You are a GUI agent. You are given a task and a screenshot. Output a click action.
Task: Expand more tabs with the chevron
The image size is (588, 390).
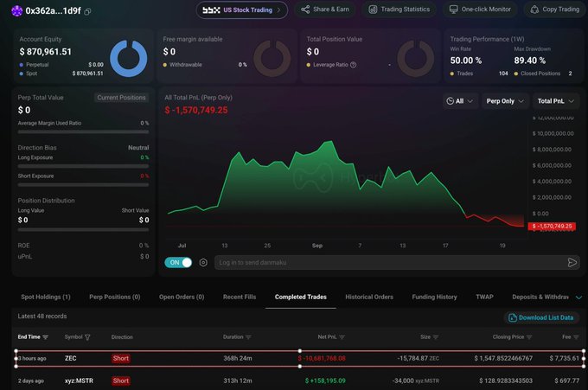pyautogui.click(x=578, y=297)
